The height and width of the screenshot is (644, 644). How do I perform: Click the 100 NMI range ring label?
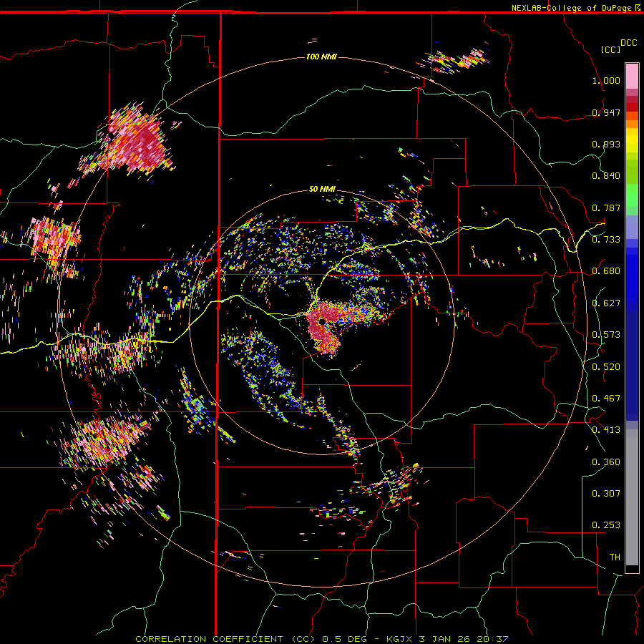pos(321,57)
